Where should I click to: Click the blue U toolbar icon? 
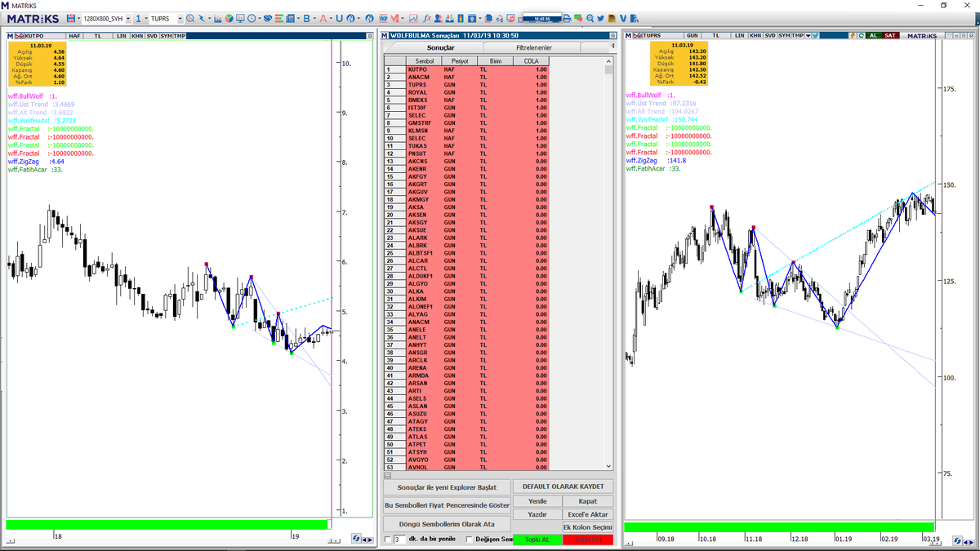pyautogui.click(x=339, y=19)
